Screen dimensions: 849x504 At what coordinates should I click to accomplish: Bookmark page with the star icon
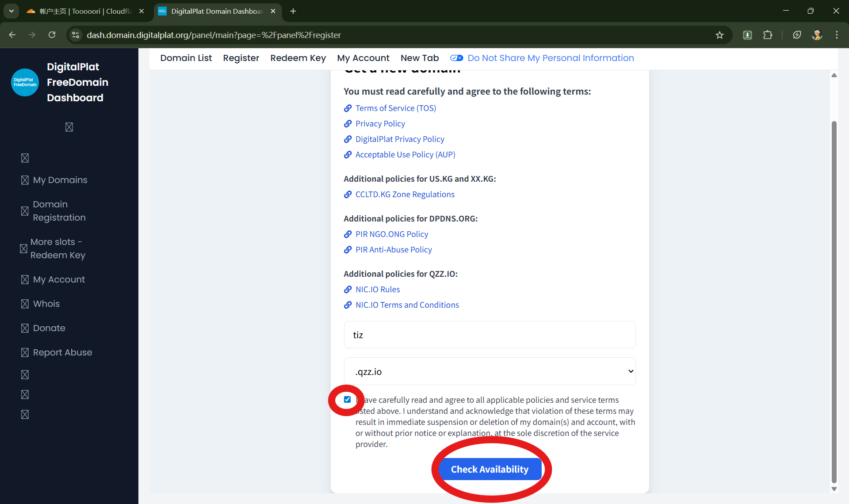click(719, 35)
